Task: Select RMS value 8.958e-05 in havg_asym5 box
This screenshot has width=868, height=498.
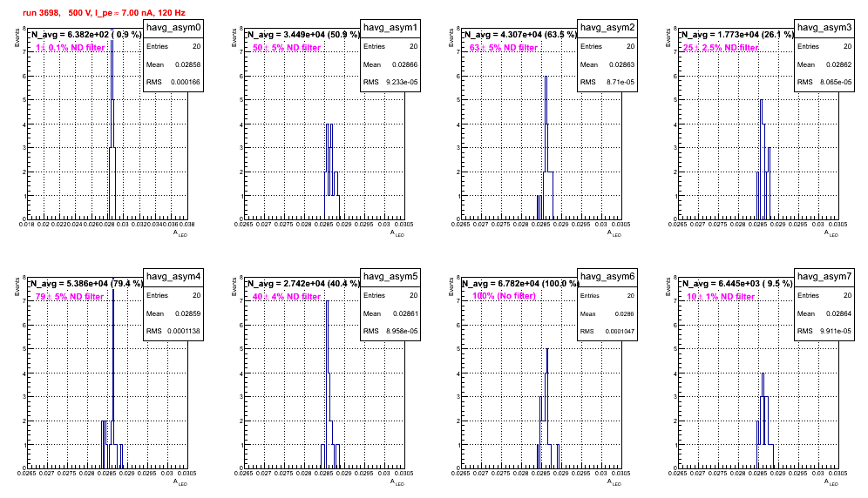Action: [x=400, y=332]
